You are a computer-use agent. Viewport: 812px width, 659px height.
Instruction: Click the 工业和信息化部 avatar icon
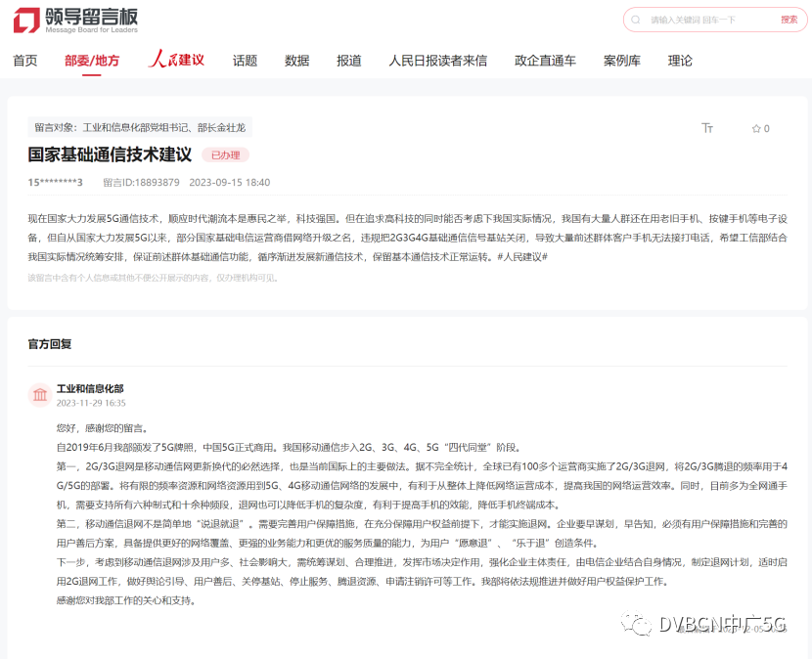click(40, 394)
